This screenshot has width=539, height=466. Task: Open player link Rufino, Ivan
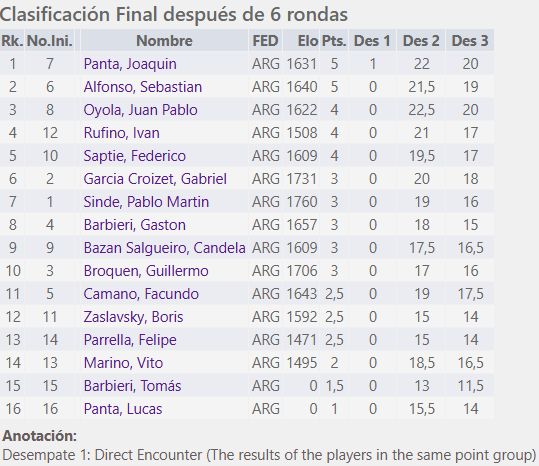point(121,133)
